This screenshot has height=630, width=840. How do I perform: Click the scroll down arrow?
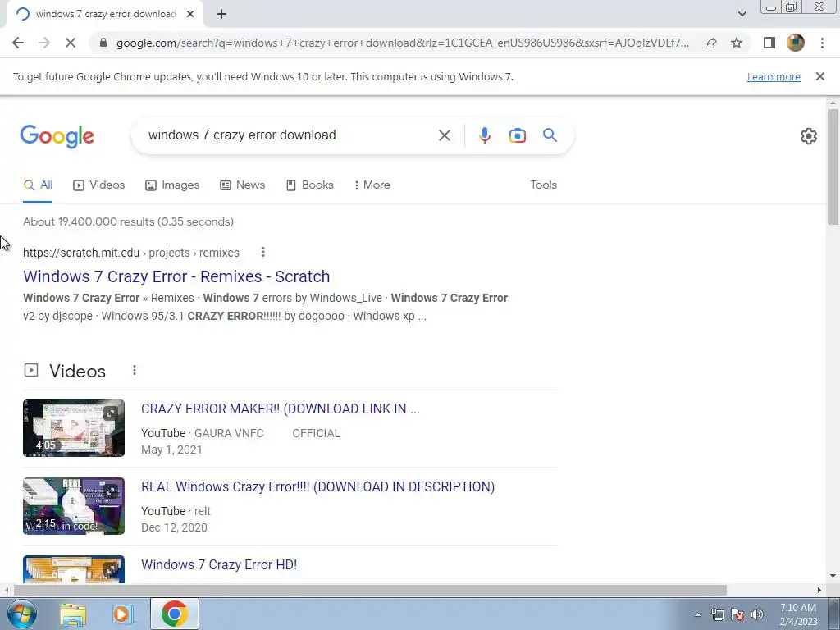[x=833, y=577]
